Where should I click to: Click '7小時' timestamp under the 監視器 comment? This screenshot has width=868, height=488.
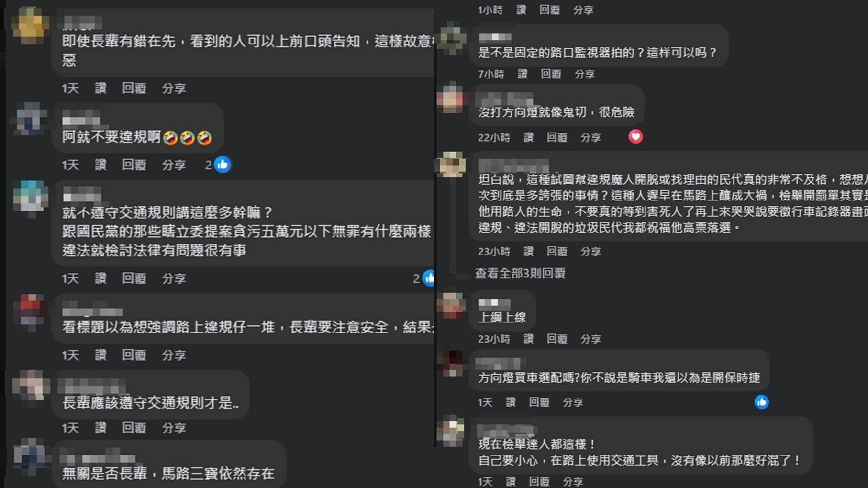tap(491, 74)
